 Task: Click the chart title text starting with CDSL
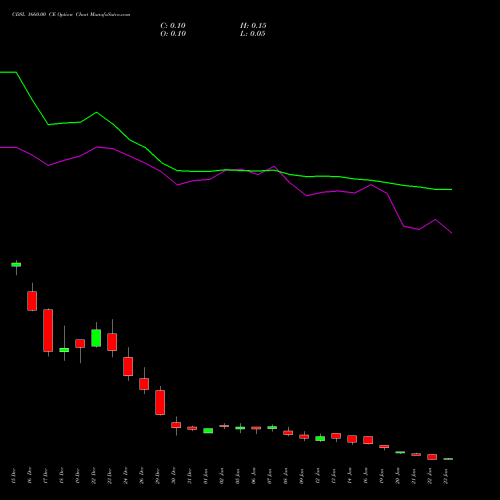point(71,14)
